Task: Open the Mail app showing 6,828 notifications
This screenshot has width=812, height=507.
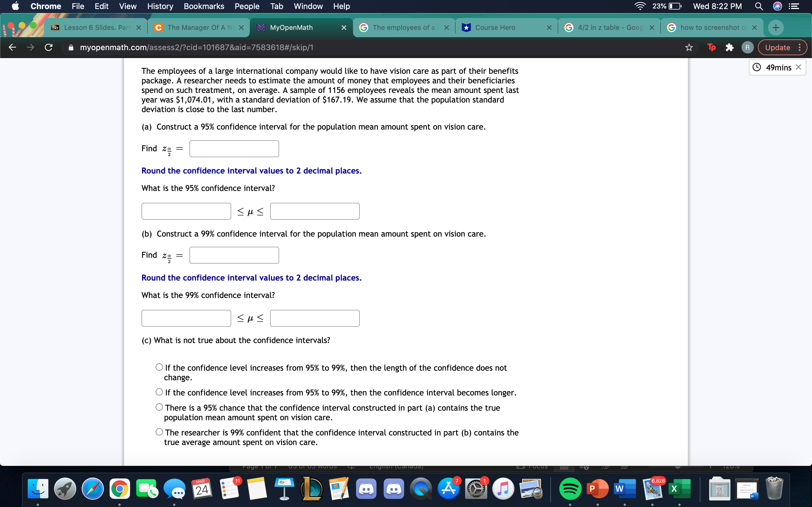Action: (652, 490)
